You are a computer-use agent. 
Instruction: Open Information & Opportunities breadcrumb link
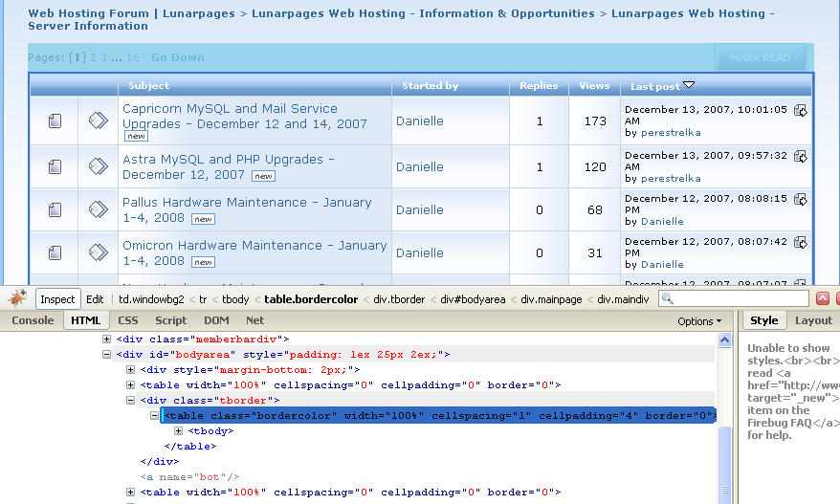pyautogui.click(x=423, y=13)
